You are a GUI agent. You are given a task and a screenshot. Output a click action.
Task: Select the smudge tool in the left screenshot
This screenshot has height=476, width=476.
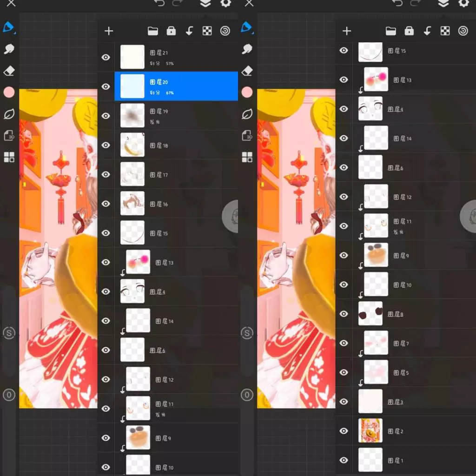[x=9, y=49]
